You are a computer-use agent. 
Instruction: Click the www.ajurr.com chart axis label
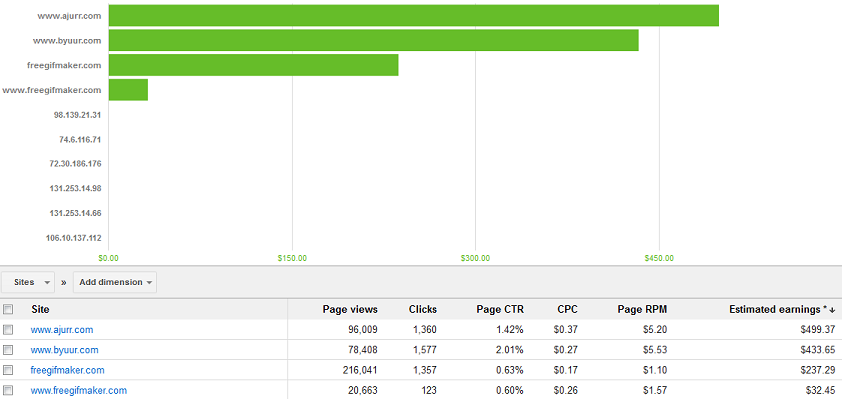coord(69,16)
